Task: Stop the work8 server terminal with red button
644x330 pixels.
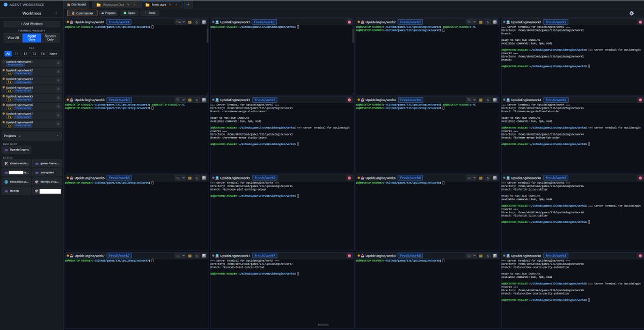Action: pos(640,255)
